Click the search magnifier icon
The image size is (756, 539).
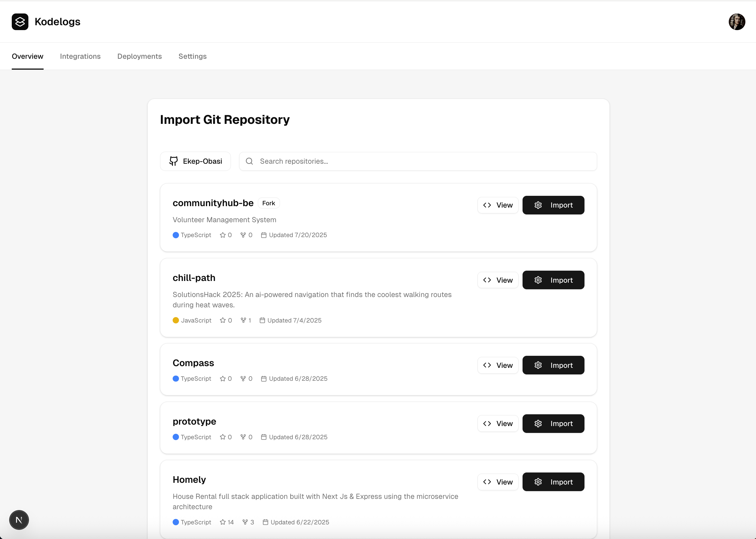[x=249, y=161]
